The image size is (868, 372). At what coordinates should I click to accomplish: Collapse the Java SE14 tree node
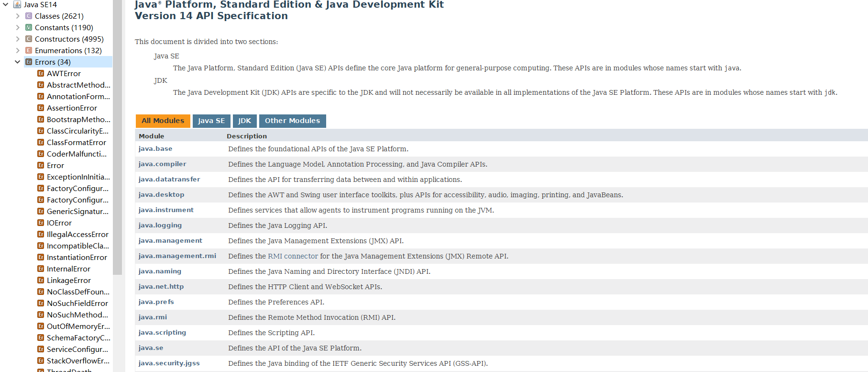point(6,4)
